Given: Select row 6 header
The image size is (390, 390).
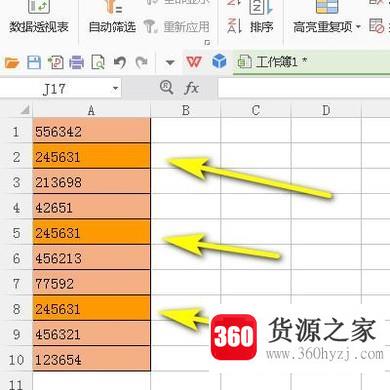Looking at the screenshot, I should [16, 258].
